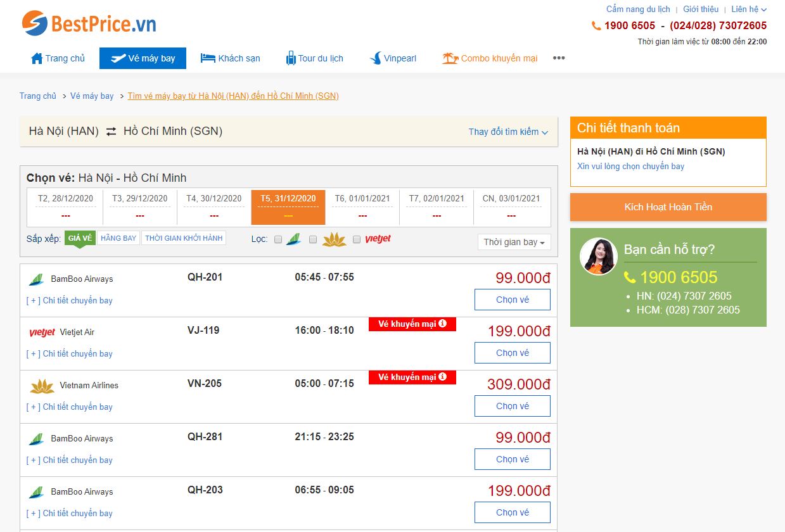This screenshot has width=785, height=532.
Task: Click the swap arrows between Hà Nội and Hồ Chí Minh
Action: coord(112,132)
